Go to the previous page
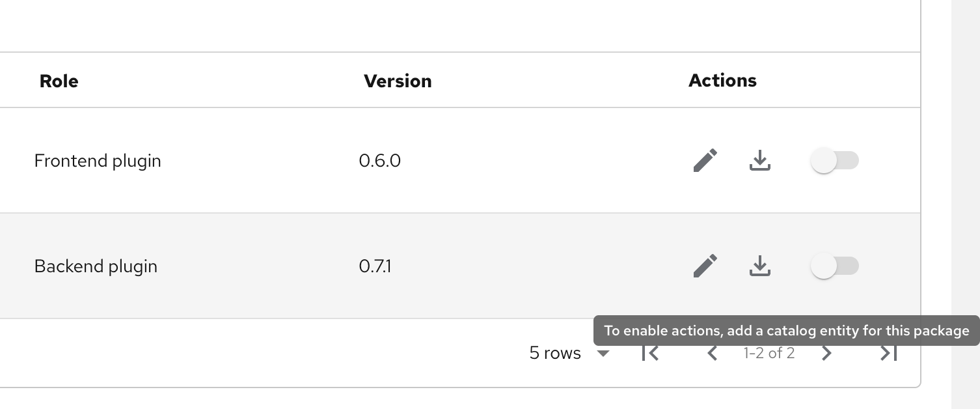Image resolution: width=980 pixels, height=409 pixels. point(713,353)
